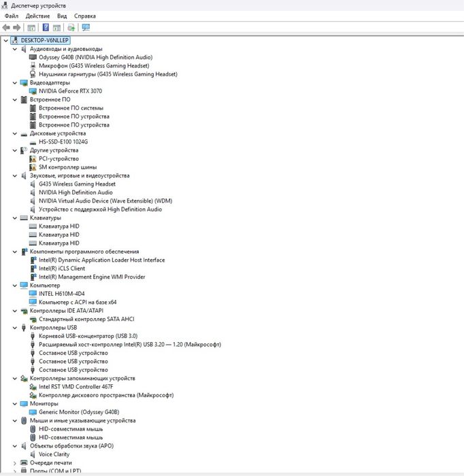Open the Справка menu

[85, 16]
